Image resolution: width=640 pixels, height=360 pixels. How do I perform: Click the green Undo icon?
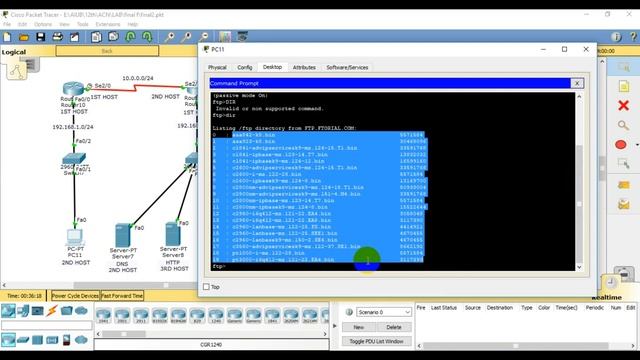click(130, 37)
